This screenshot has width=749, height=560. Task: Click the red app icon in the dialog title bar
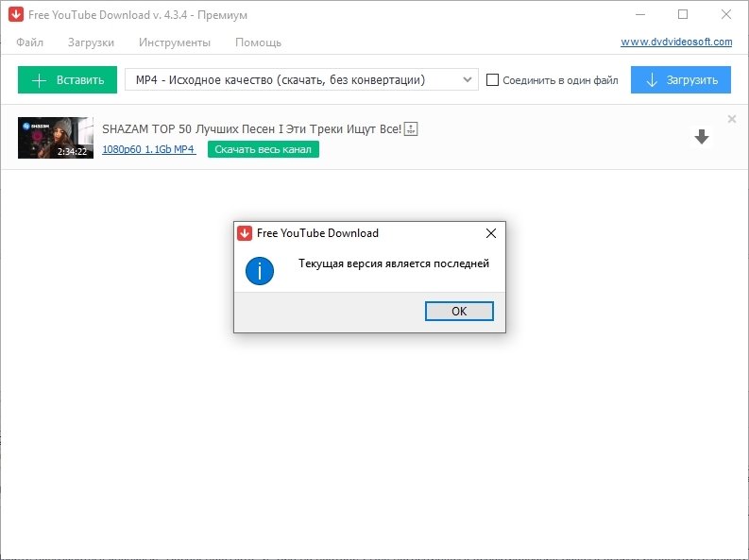point(245,233)
